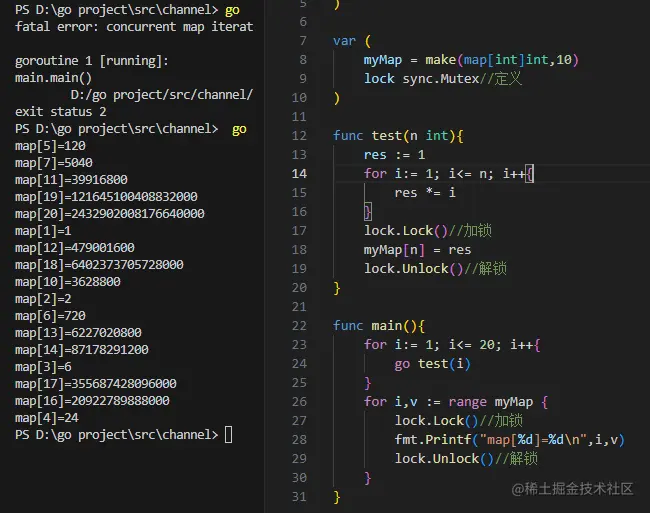This screenshot has width=650, height=513.
Task: Click terminal output 'map[7]=5040'
Action: point(54,163)
